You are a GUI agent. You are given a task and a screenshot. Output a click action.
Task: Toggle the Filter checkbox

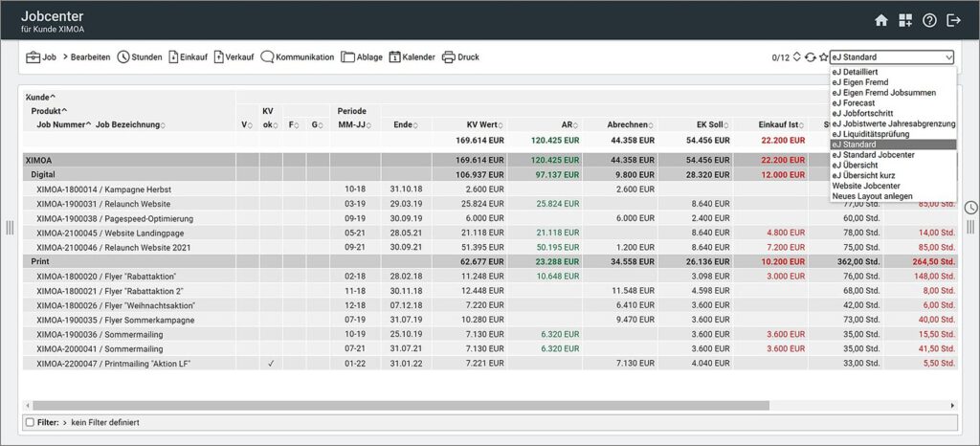(x=30, y=422)
